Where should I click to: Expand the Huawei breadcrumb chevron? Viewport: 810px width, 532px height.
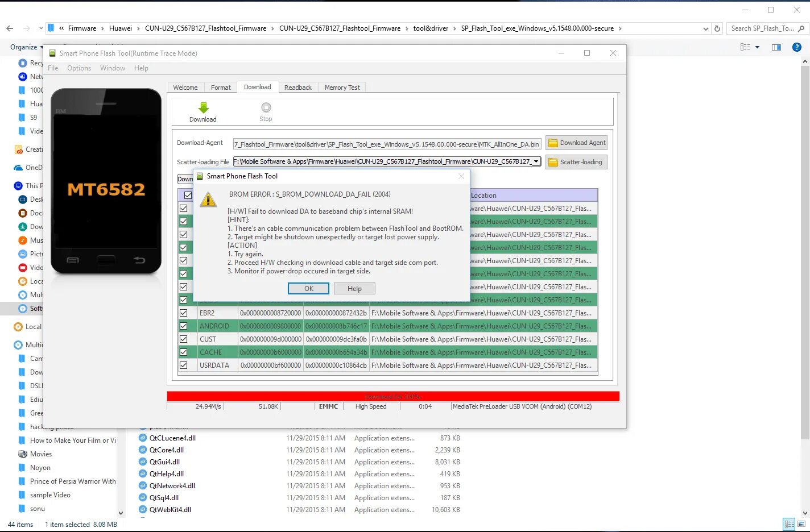coord(138,28)
